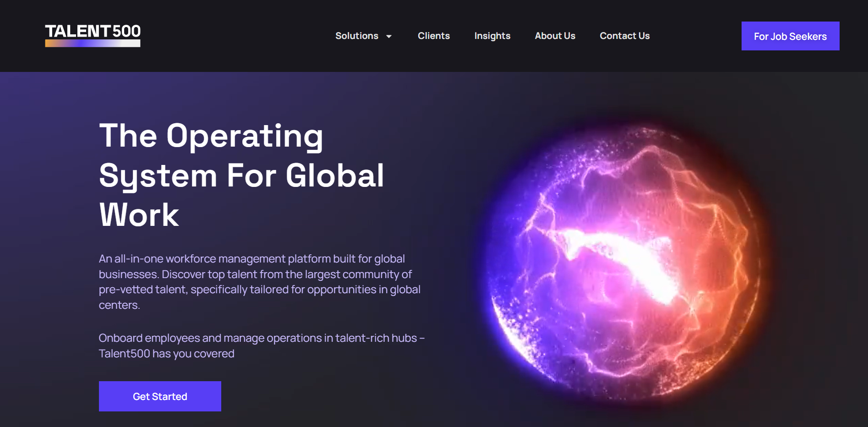Click the "The Operating" headline line
Image resolution: width=868 pixels, height=427 pixels.
(211, 136)
